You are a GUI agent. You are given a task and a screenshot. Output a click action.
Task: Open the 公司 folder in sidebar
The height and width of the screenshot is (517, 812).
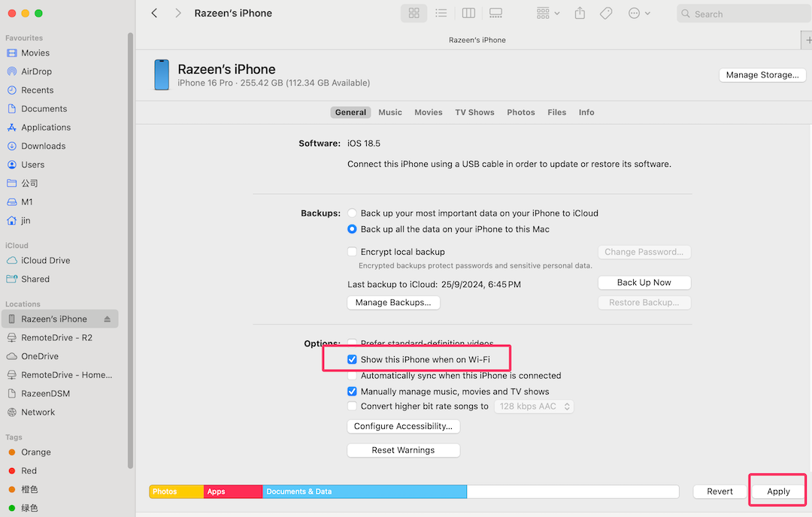click(x=29, y=183)
